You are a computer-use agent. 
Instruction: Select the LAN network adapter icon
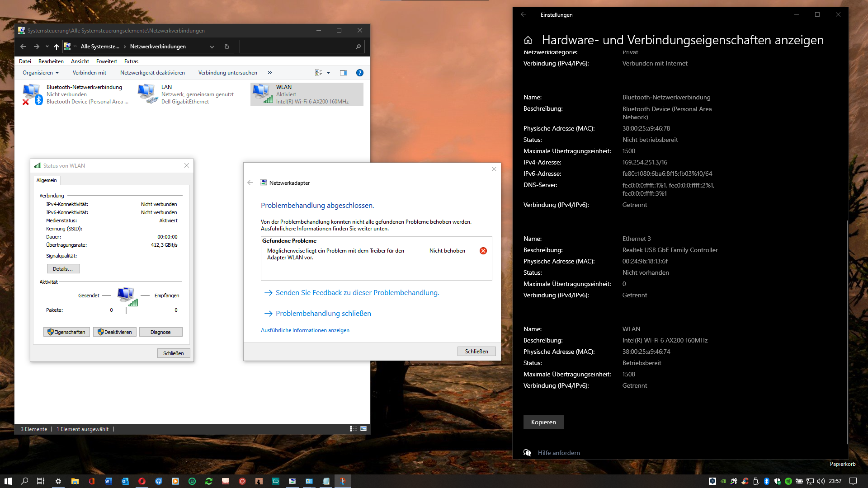147,94
